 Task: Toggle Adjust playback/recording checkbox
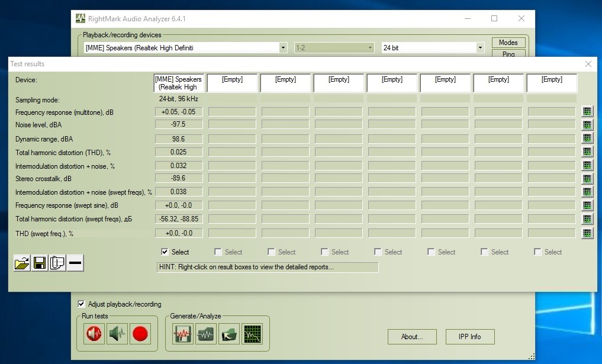pos(82,304)
